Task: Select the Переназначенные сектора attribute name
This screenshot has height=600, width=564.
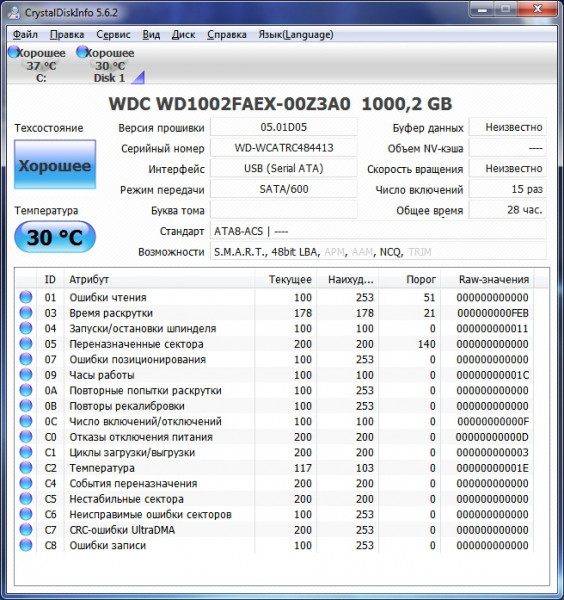Action: point(136,344)
